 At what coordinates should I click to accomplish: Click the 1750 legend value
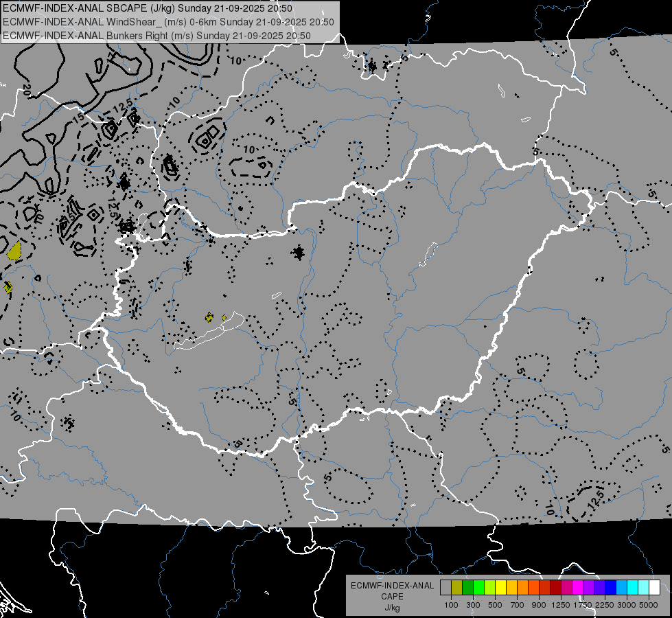pyautogui.click(x=583, y=605)
